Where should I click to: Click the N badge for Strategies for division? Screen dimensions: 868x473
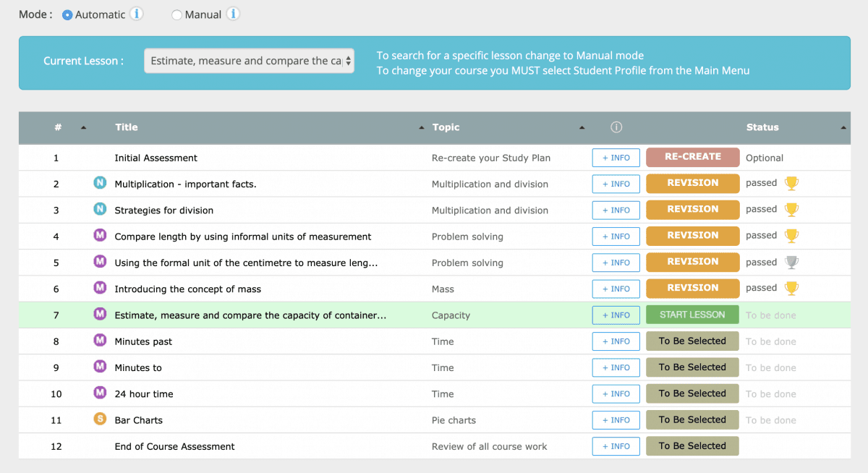100,209
